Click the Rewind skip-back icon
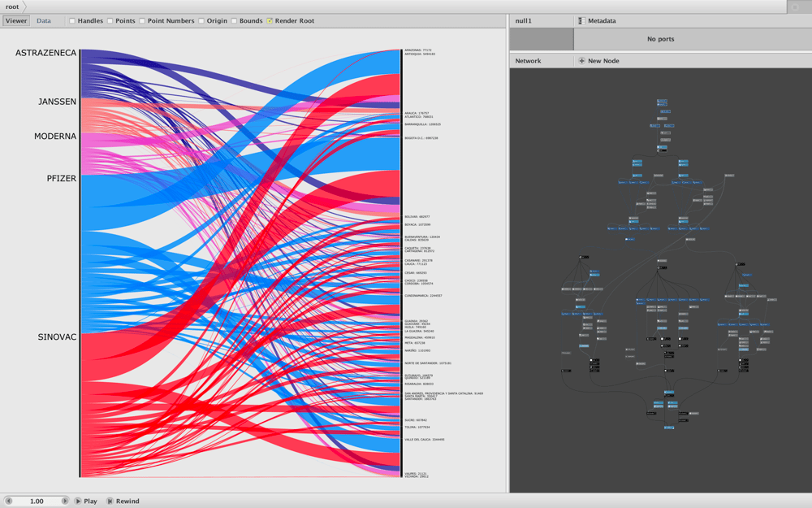The width and height of the screenshot is (812, 508). click(110, 501)
